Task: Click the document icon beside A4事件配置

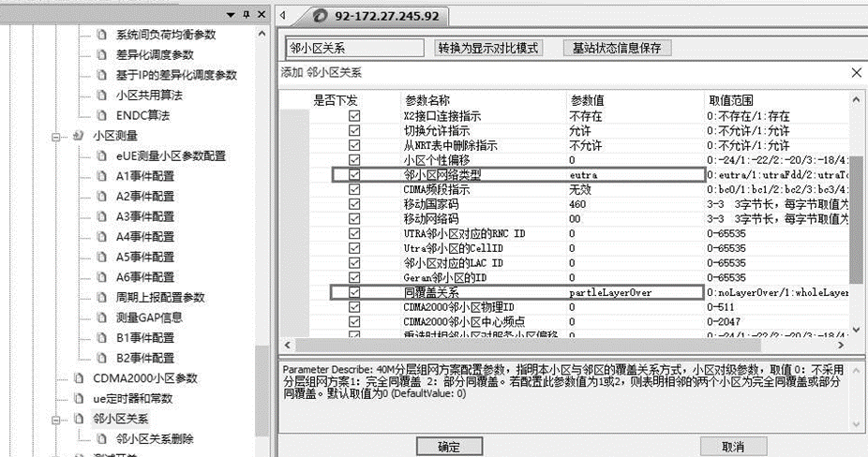Action: tap(101, 237)
